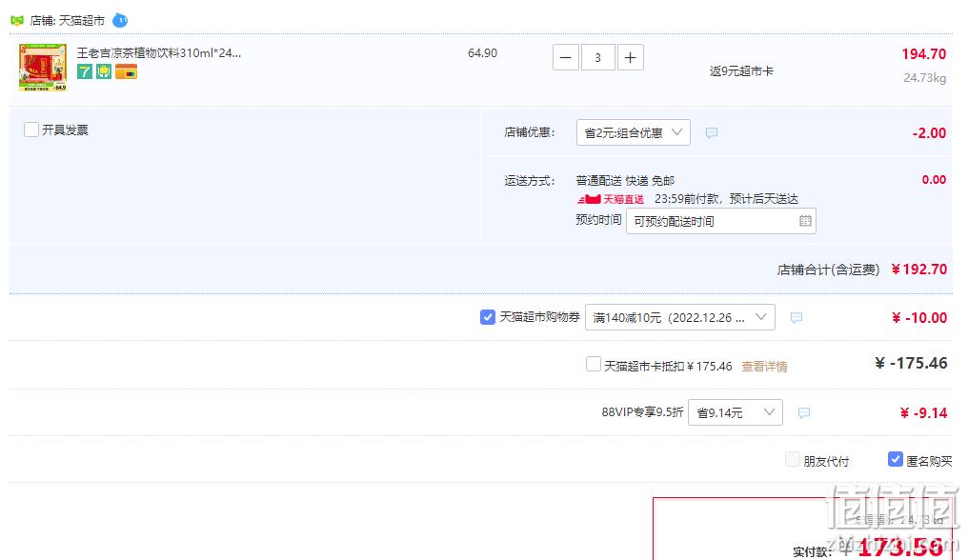Click the comment icon beside store discount
The height and width of the screenshot is (560, 968).
712,132
